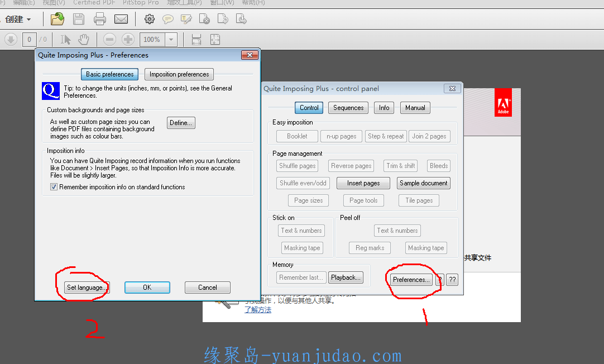Click the highlight text tool icon

[x=186, y=19]
